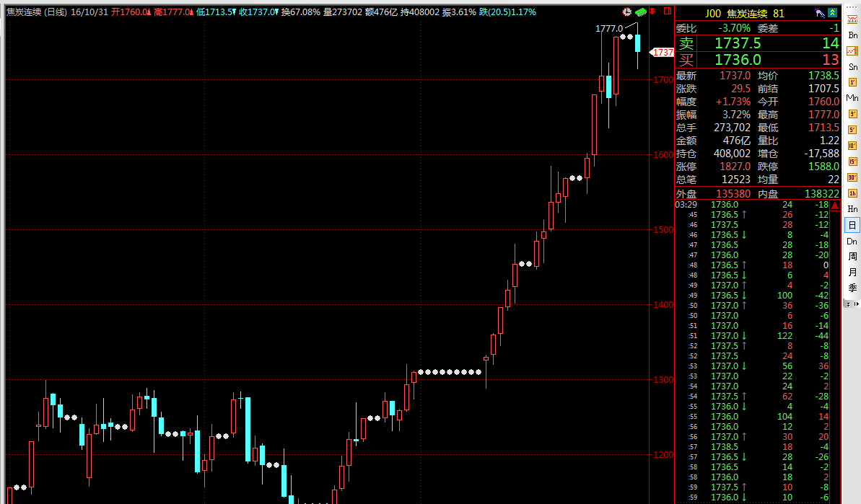Screen dimensions: 861x504
Task: Switch to the 月 monthly period
Action: tap(852, 272)
